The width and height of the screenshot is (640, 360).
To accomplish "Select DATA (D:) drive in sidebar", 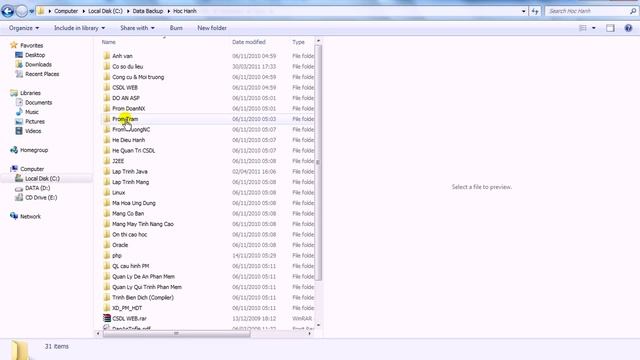I will click(38, 188).
